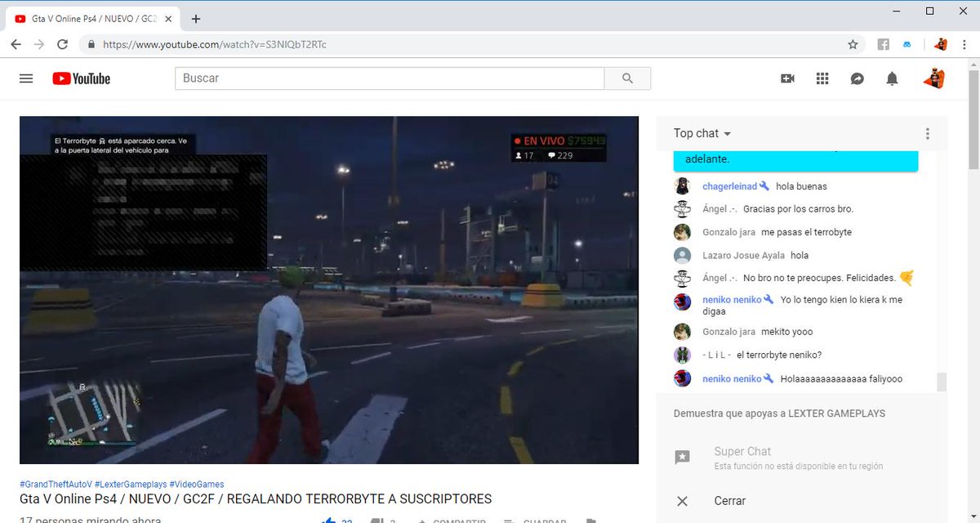Click the chat list scrollbar thumb
980x523 pixels.
(942, 382)
